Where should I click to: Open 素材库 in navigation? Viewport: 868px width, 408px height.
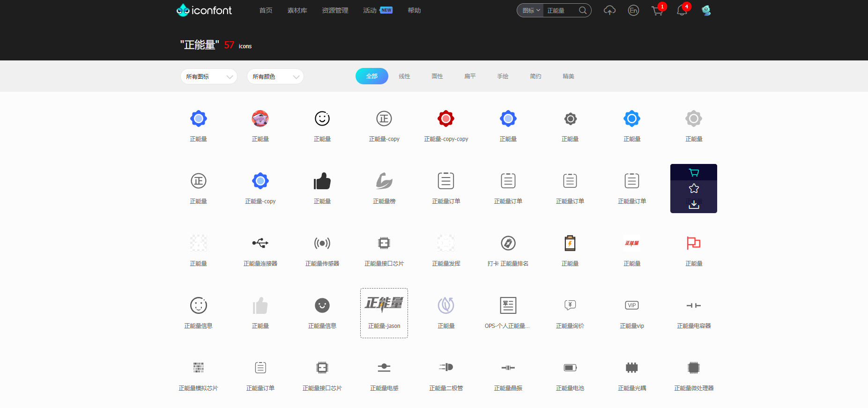click(x=297, y=10)
